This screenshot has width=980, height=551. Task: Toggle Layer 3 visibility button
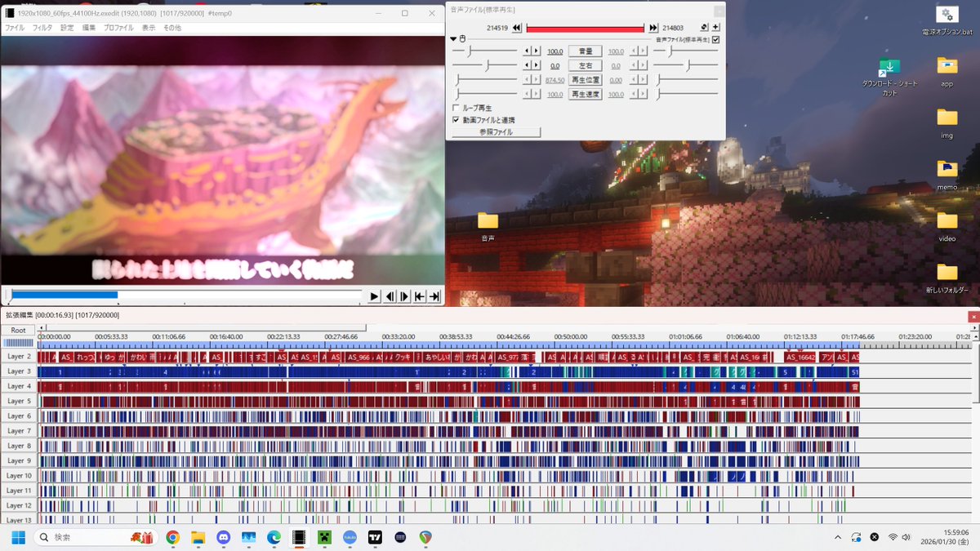[18, 371]
